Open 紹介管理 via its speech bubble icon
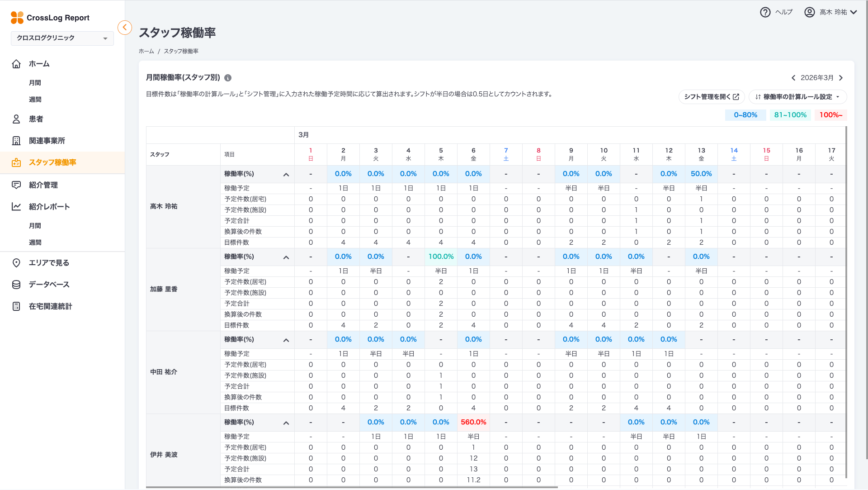Image resolution: width=868 pixels, height=490 pixels. [16, 185]
